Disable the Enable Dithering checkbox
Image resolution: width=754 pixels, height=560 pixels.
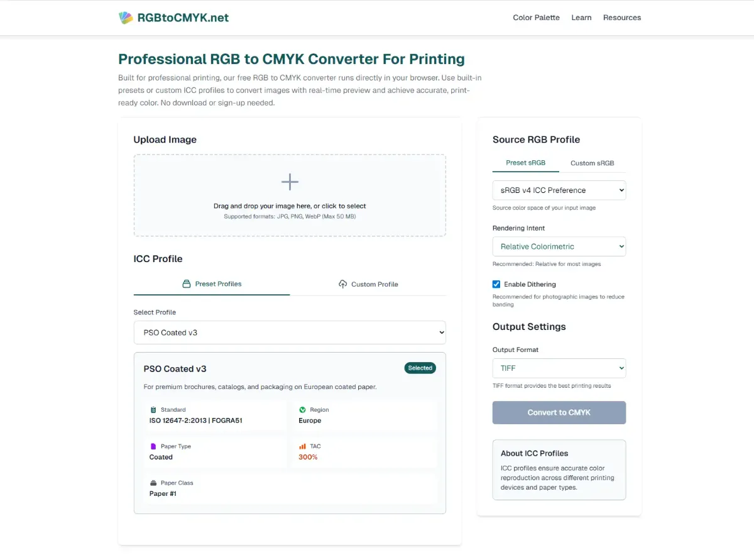pyautogui.click(x=496, y=284)
